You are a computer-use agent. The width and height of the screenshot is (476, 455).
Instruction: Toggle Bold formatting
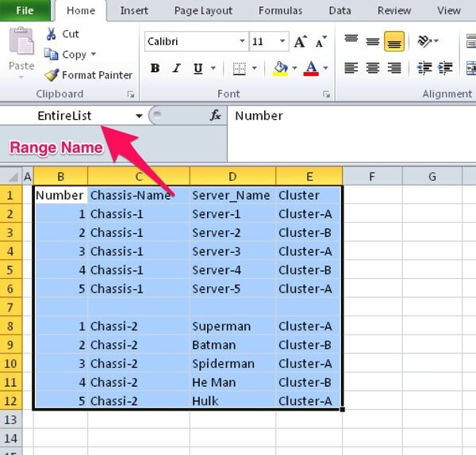point(155,68)
